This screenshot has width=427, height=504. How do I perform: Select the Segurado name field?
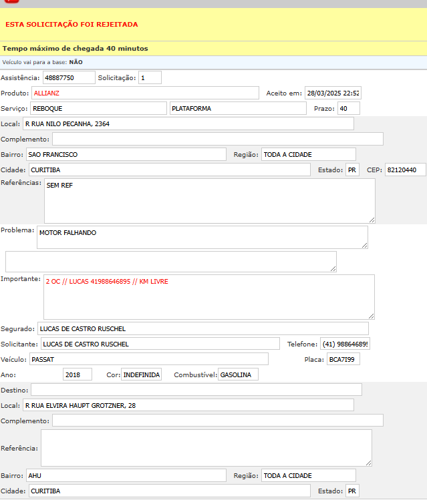tap(202, 328)
